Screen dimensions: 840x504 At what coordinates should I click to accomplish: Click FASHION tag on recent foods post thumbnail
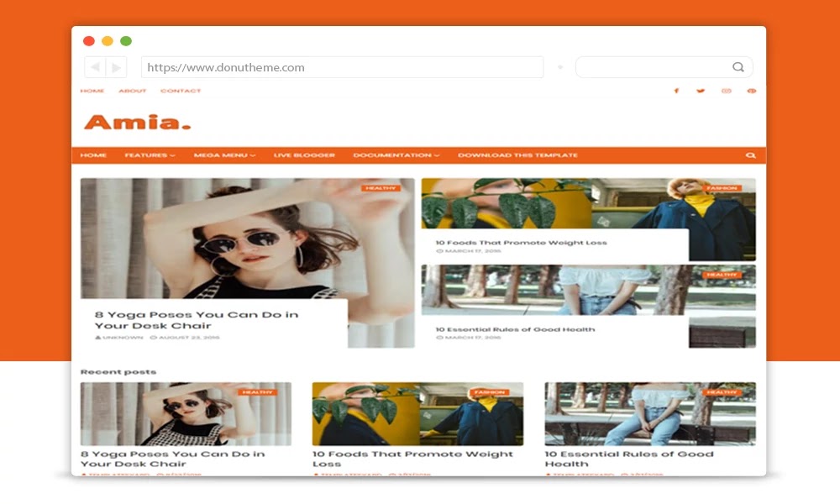(x=490, y=392)
